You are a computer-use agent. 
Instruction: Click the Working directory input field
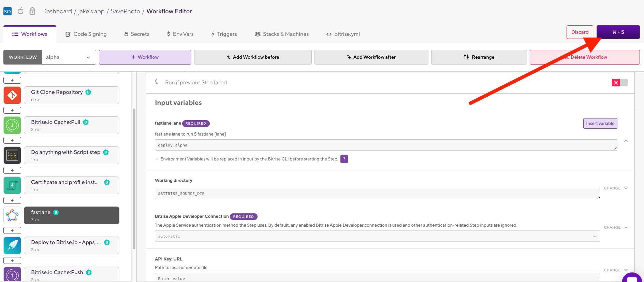click(x=377, y=194)
